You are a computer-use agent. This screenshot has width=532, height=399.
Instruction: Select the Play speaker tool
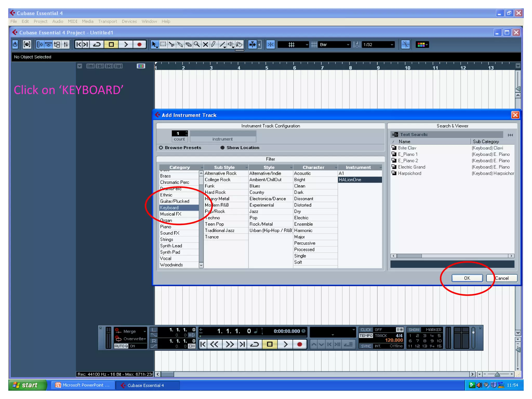point(231,45)
